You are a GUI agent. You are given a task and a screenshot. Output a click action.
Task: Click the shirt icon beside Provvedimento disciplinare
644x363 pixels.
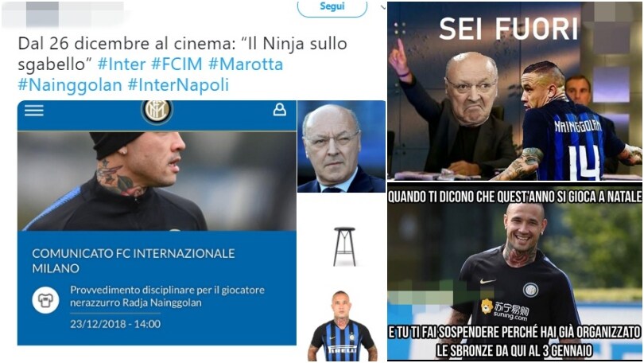click(45, 300)
